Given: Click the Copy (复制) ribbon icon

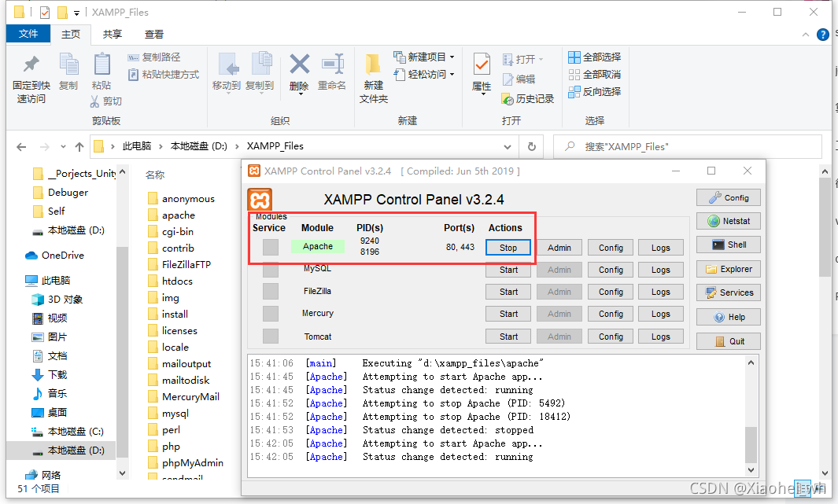Looking at the screenshot, I should coord(68,64).
